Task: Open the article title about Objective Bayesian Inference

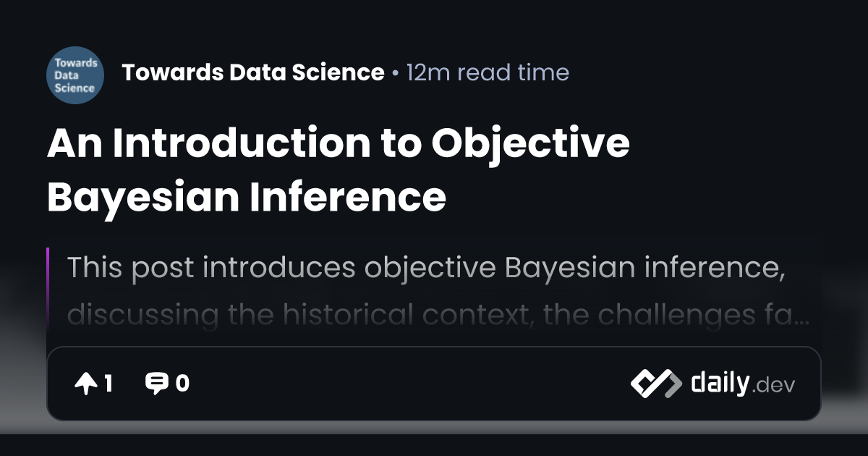Action: [338, 170]
